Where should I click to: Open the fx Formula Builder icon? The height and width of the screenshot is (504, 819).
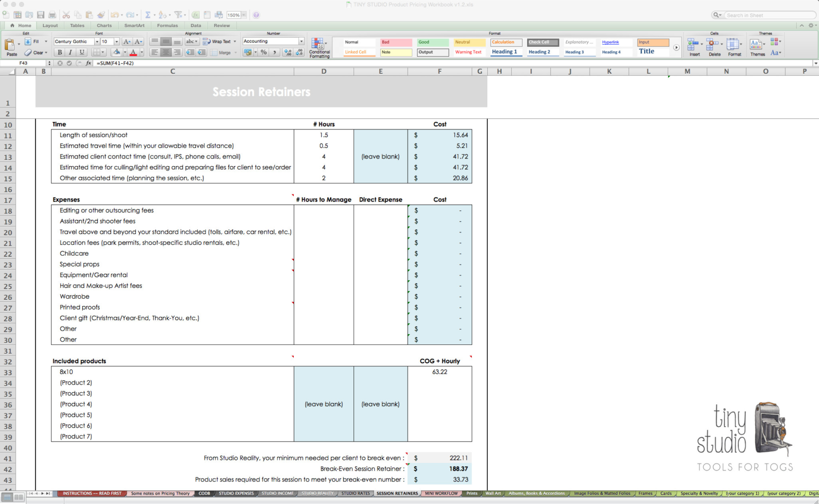coord(196,15)
